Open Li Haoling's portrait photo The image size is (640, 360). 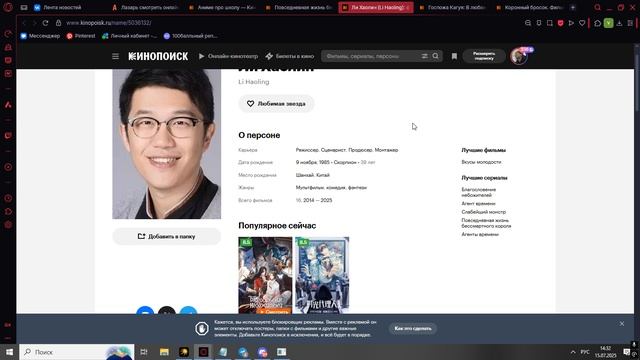[167, 144]
